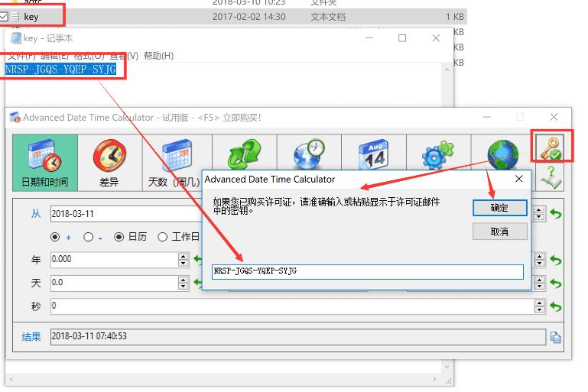Image resolution: width=588 pixels, height=392 pixels.
Task: Copy the result with the clipboard icon
Action: 555,337
